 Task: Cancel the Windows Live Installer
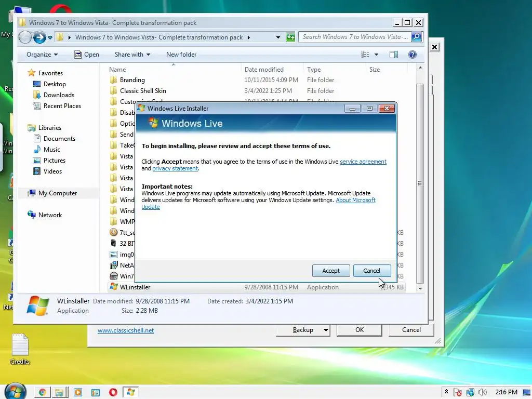(x=372, y=270)
